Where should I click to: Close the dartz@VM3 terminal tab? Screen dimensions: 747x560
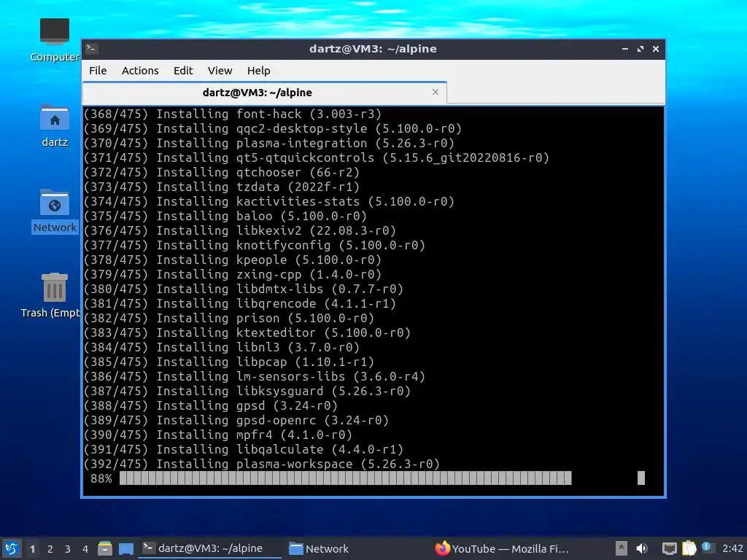[x=435, y=92]
